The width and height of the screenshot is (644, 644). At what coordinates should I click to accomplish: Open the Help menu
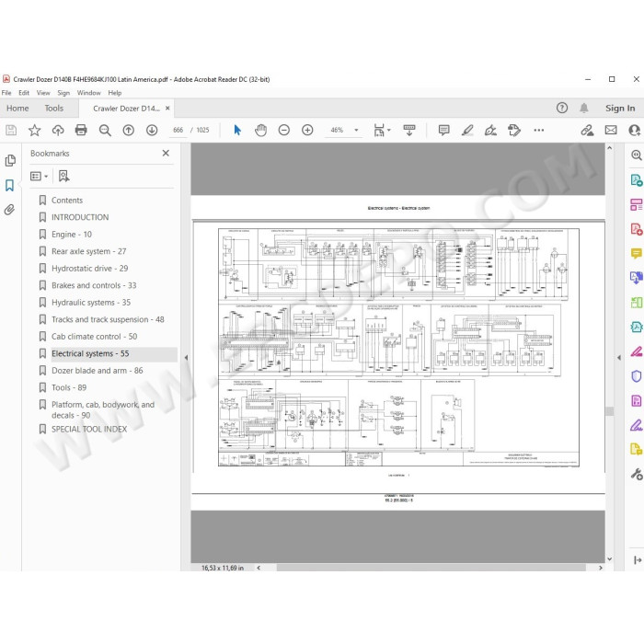point(115,93)
